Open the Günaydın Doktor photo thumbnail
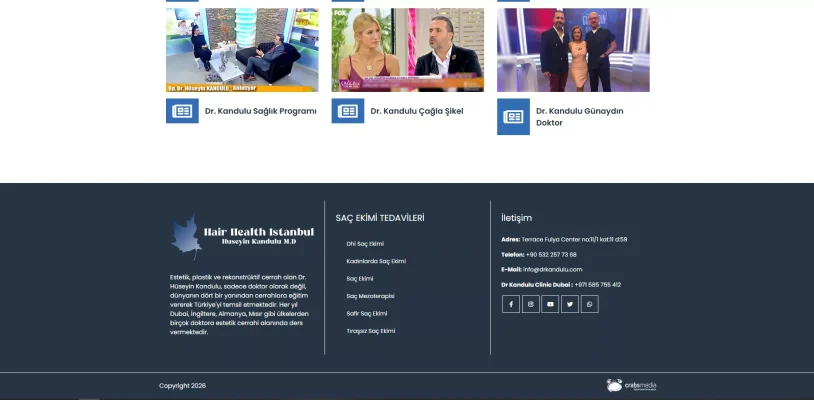The width and height of the screenshot is (814, 400). tap(573, 50)
